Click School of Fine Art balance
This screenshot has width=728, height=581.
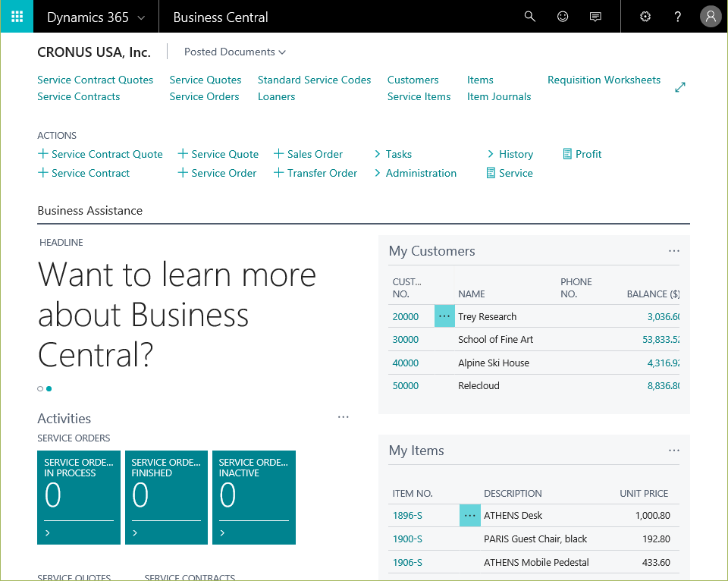[x=661, y=340]
